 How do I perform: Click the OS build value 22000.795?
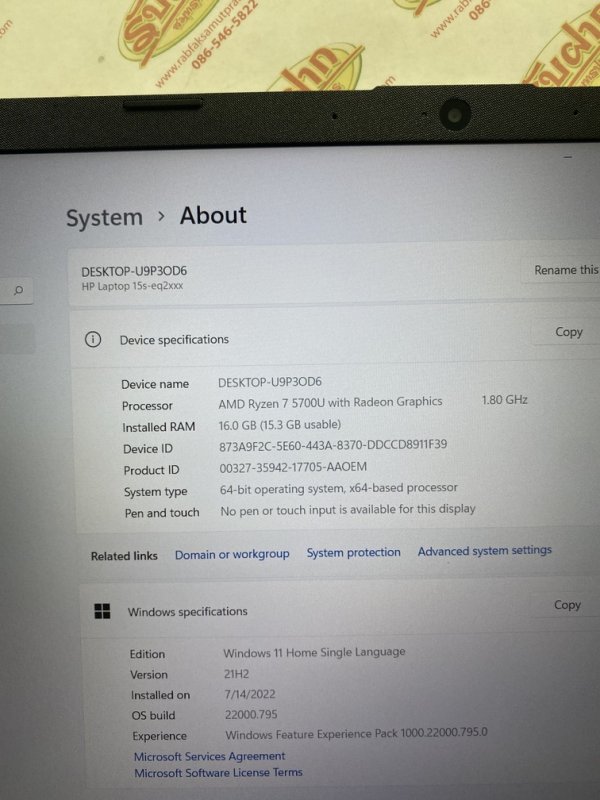tap(251, 714)
